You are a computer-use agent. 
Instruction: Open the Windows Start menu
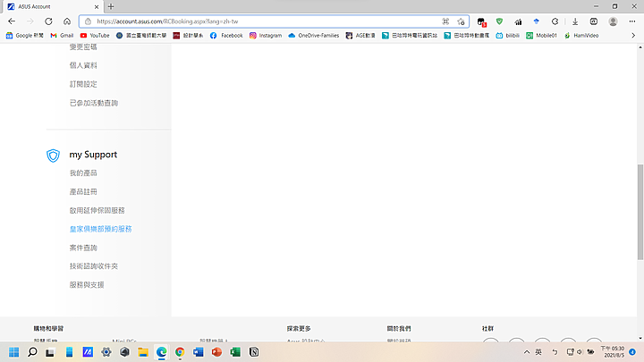(14, 352)
